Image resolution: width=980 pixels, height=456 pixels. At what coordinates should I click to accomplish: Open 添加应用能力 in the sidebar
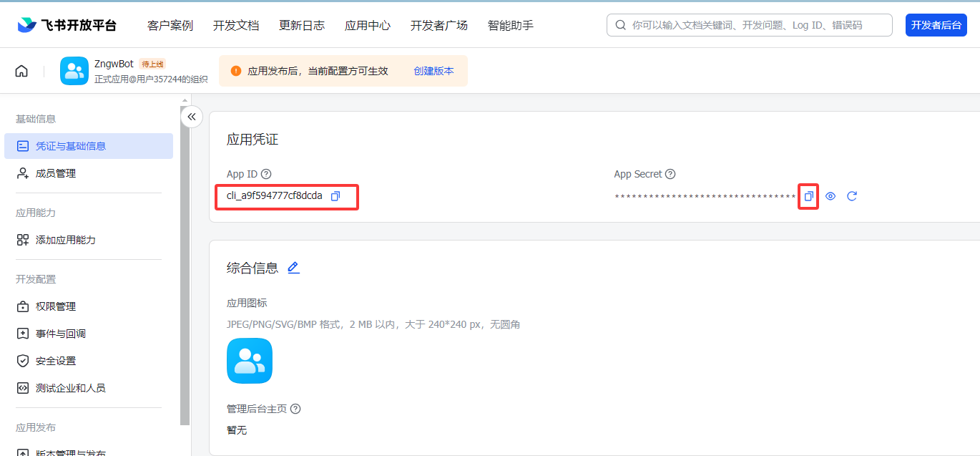pyautogui.click(x=66, y=240)
